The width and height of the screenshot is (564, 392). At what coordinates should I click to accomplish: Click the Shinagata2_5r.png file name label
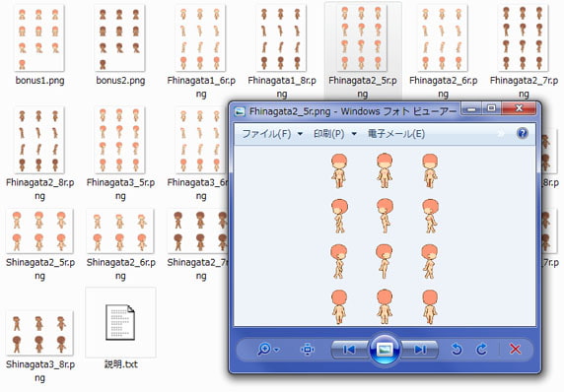pyautogui.click(x=39, y=269)
